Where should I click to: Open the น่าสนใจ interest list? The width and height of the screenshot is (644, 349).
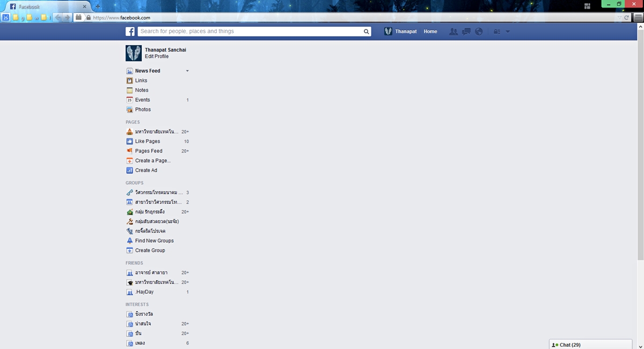coord(143,324)
